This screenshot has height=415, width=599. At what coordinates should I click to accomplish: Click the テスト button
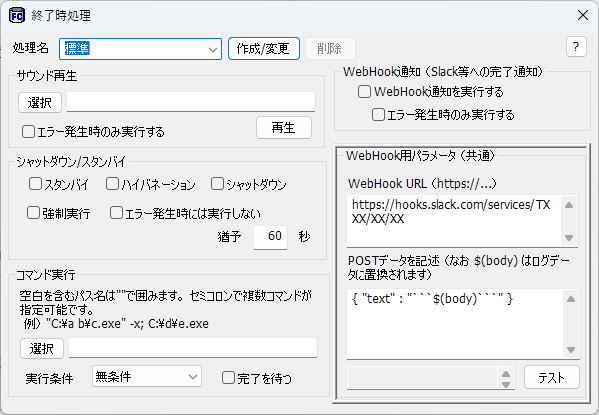point(552,378)
